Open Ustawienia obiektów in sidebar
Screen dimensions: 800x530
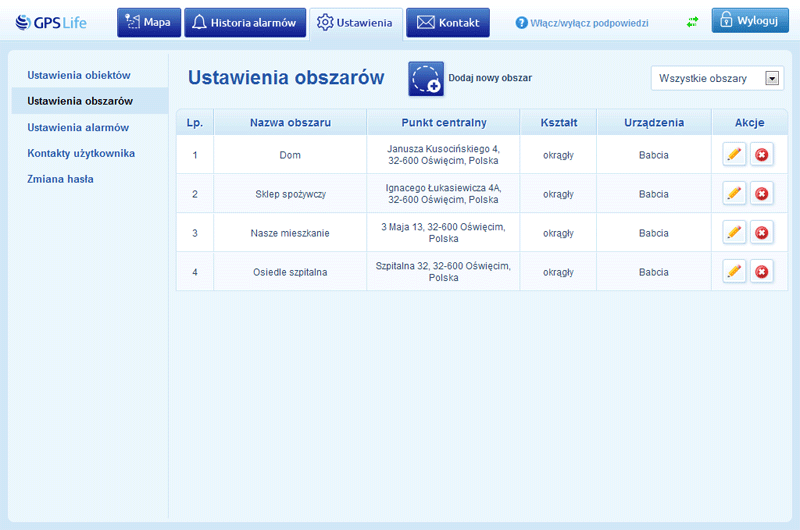79,75
